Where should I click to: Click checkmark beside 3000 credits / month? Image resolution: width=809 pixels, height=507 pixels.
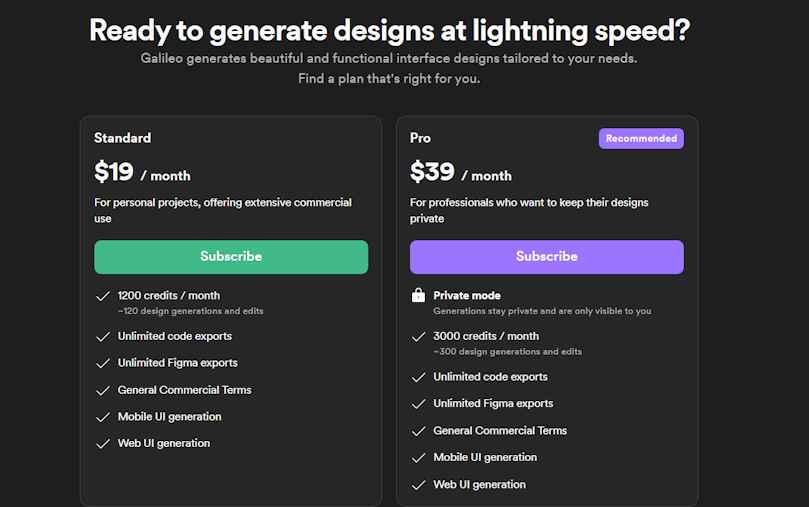coord(418,337)
